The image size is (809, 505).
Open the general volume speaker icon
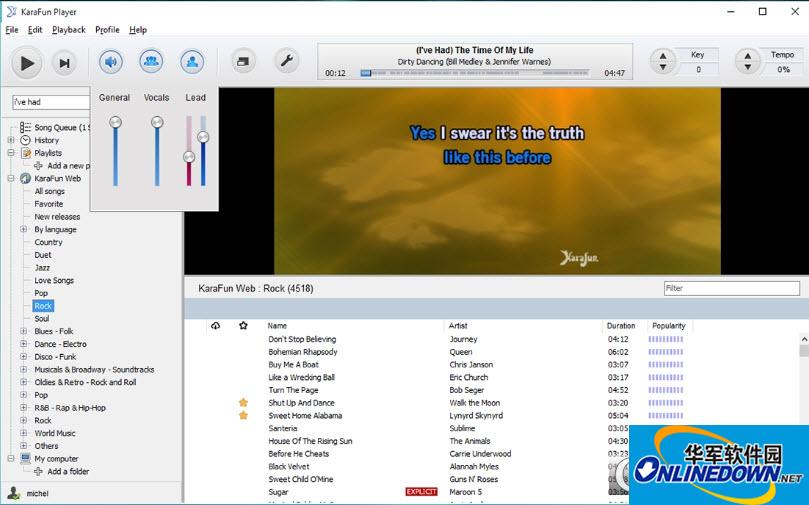110,62
